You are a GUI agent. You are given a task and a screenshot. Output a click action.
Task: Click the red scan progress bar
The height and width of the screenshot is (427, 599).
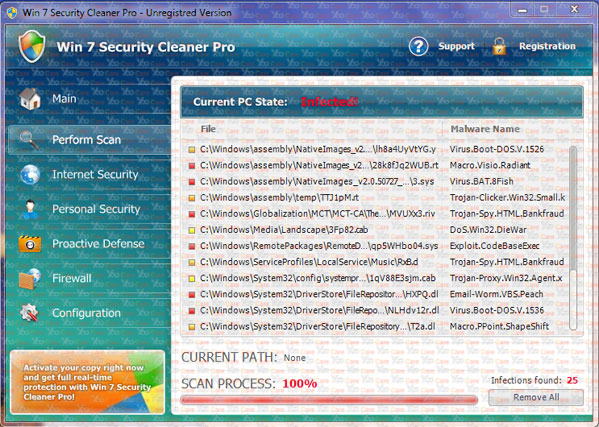coord(329,400)
